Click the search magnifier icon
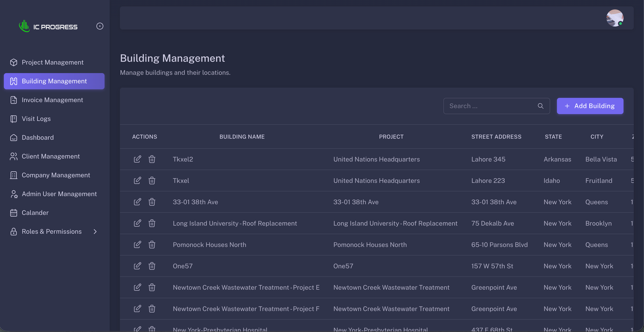This screenshot has width=644, height=332. [541, 106]
